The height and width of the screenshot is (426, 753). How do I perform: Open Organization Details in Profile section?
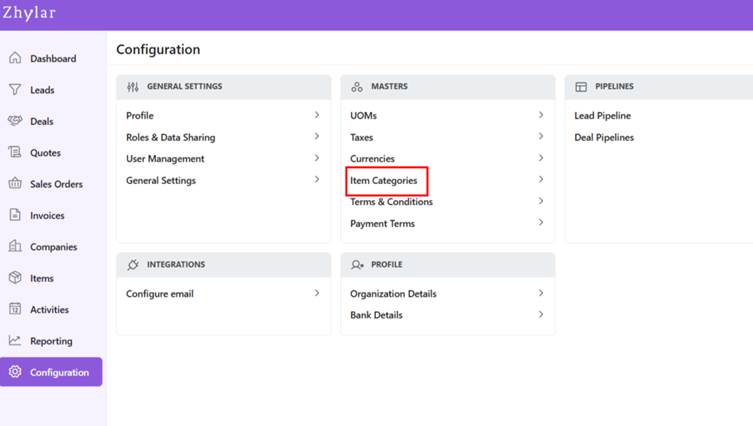[x=393, y=294]
